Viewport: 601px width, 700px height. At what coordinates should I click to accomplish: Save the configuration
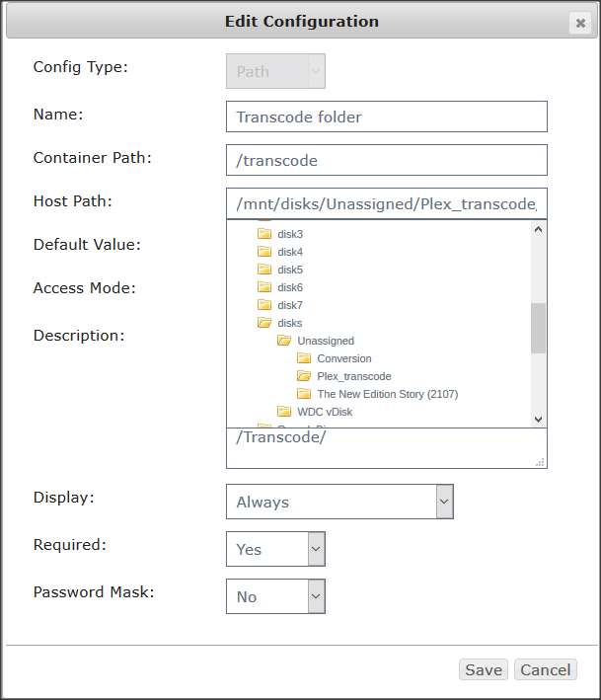pos(484,669)
